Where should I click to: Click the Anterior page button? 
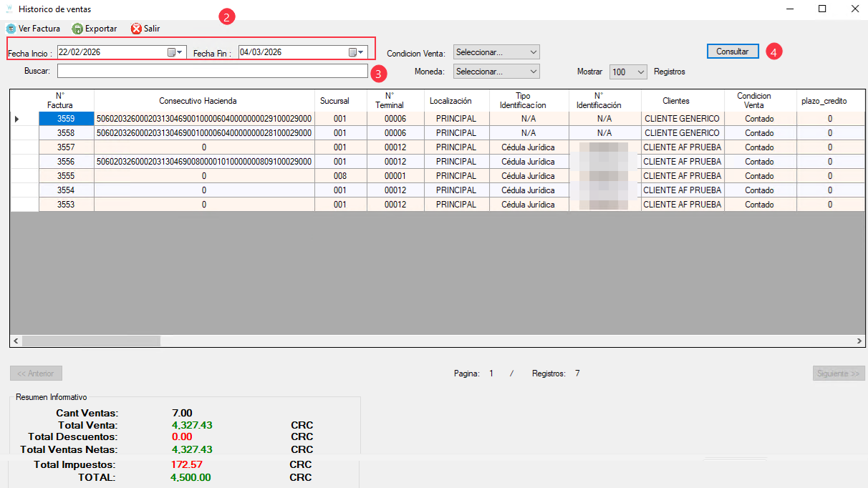coord(36,374)
